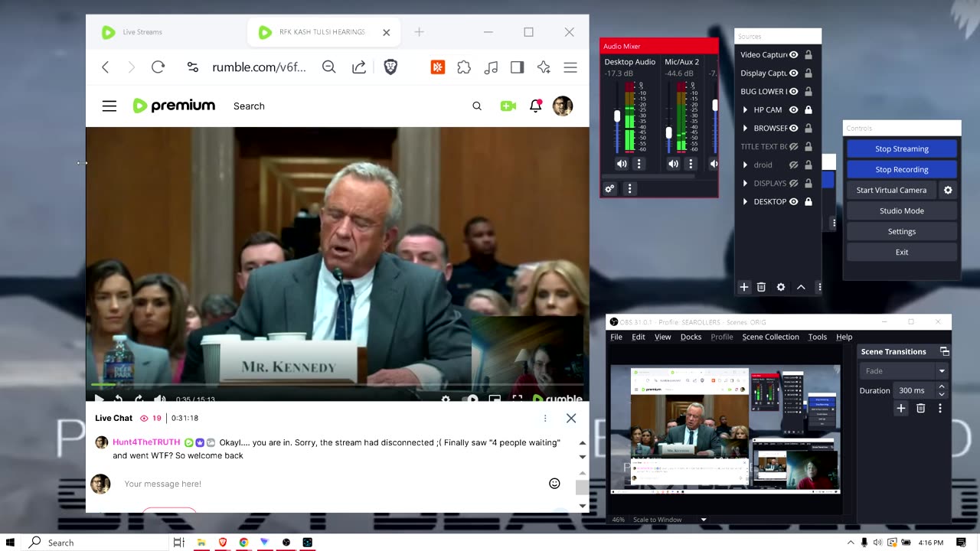Click the Rumble search magnifier icon
980x551 pixels.
(477, 106)
